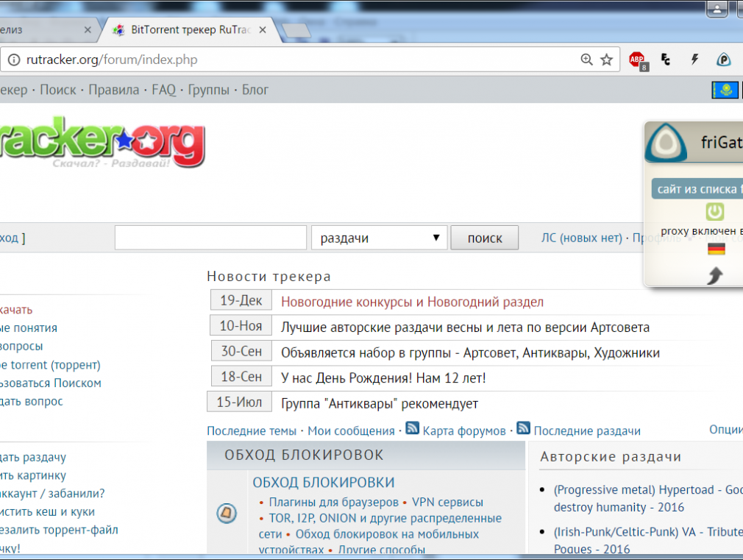Open Irish-Punk/Celtic-Punk VA Tribute link
Image resolution: width=743 pixels, height=560 pixels.
tap(648, 540)
